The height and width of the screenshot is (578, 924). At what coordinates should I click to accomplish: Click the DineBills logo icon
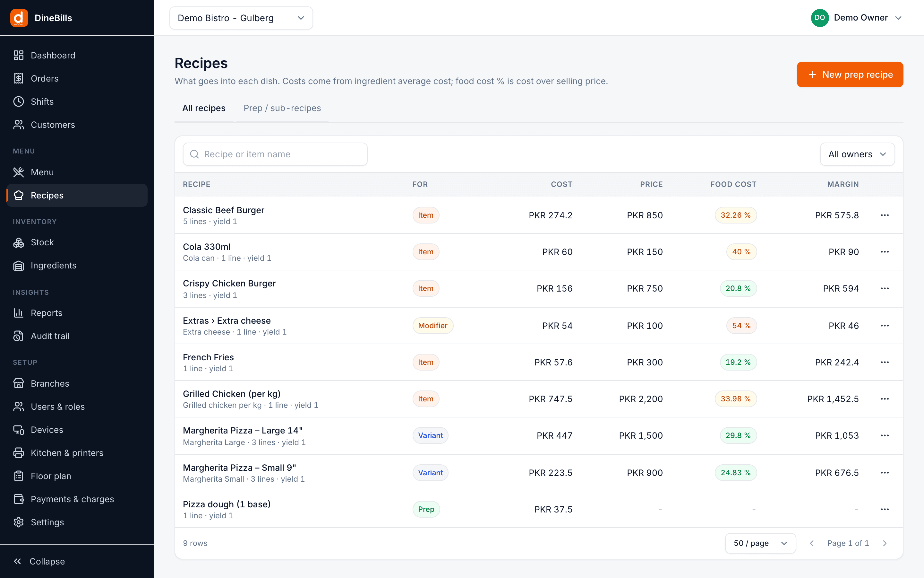[19, 18]
